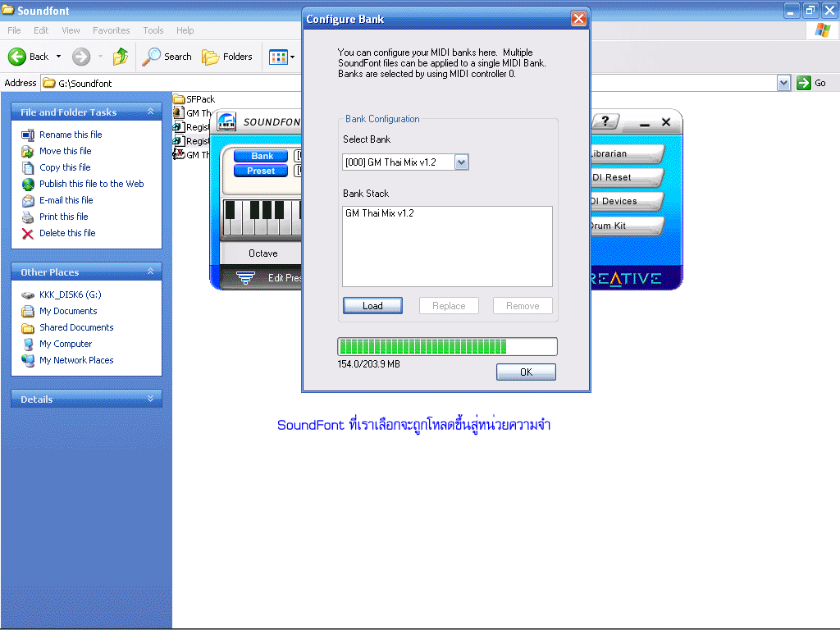Click the MIDI Reset button

point(627,177)
